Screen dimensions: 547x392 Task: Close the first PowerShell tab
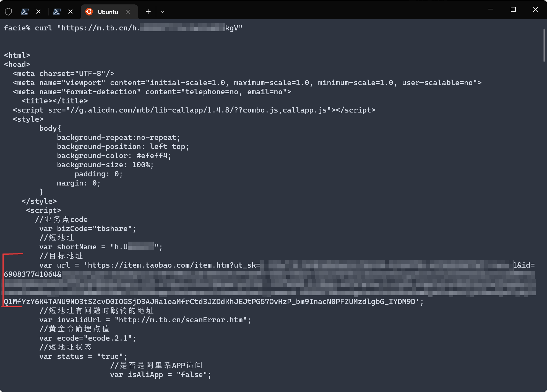pyautogui.click(x=38, y=12)
